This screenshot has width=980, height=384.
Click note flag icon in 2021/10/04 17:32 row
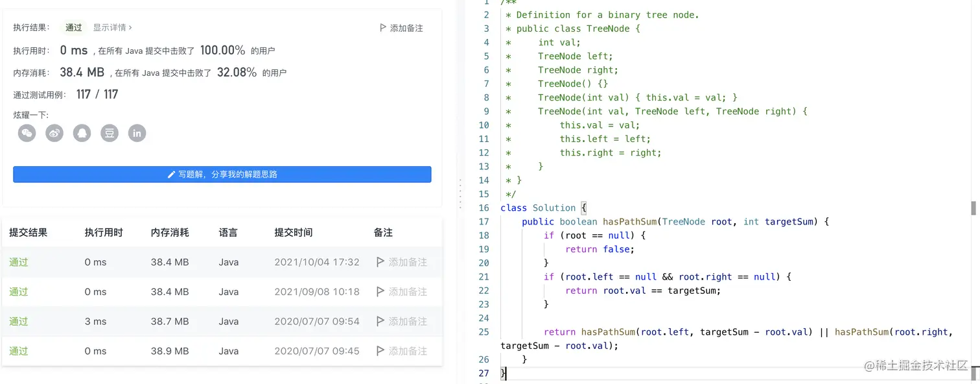(380, 262)
